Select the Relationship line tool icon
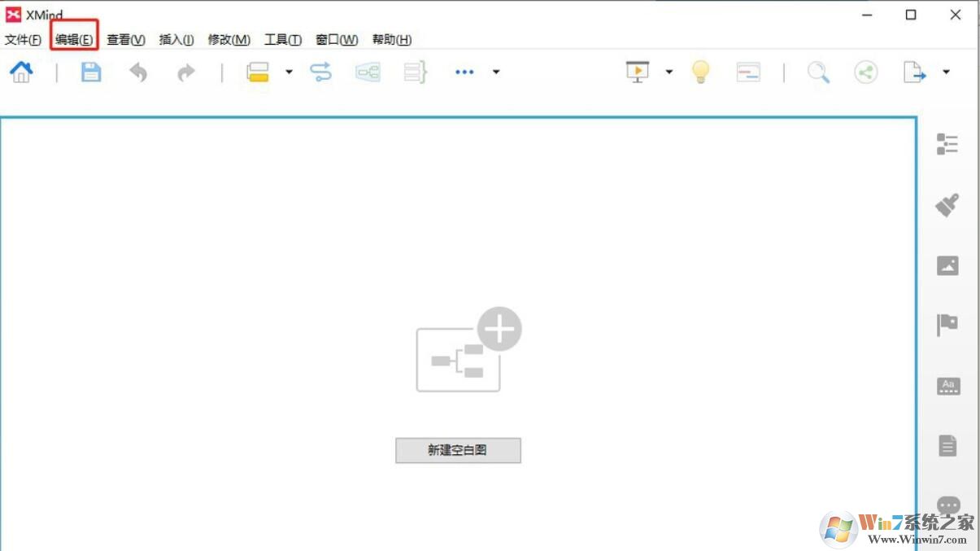 pyautogui.click(x=320, y=72)
